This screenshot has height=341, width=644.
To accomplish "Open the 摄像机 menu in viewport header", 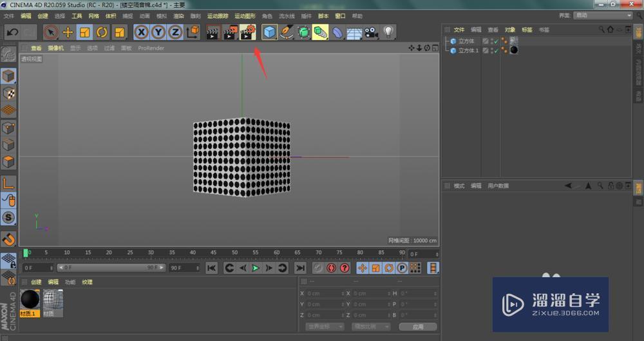I will pos(56,48).
